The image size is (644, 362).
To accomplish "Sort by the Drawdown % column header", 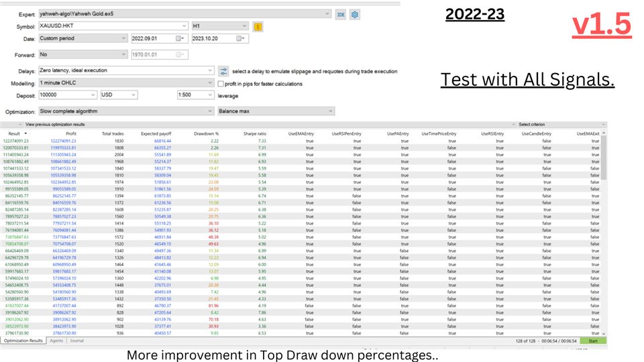I will pyautogui.click(x=206, y=134).
